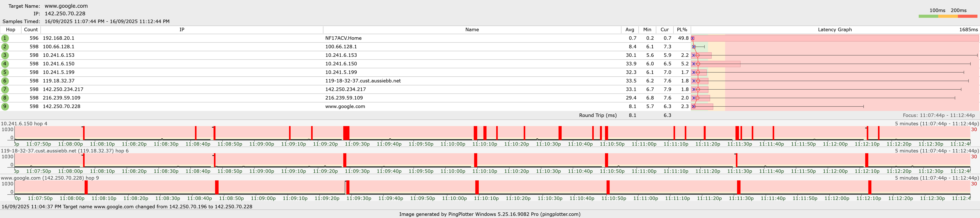This screenshot has height=218, width=980.
Task: Click the www.google.com hop 9 timeline title
Action: 50,178
